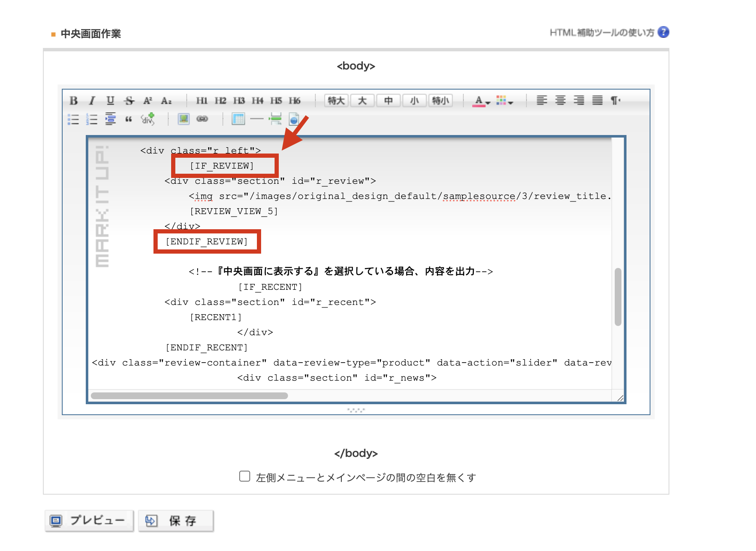The height and width of the screenshot is (551, 756).
Task: Insert a line break with the green-bar icon
Action: tap(275, 119)
